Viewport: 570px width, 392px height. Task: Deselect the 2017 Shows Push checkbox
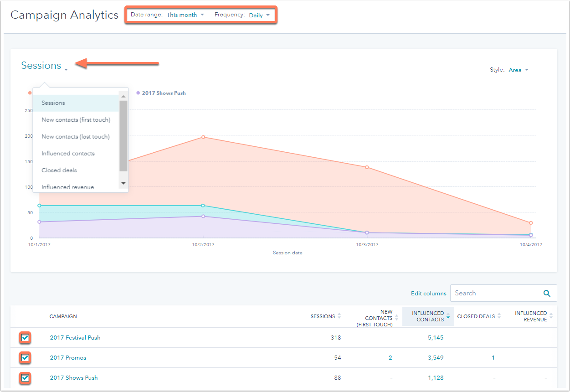click(x=26, y=378)
